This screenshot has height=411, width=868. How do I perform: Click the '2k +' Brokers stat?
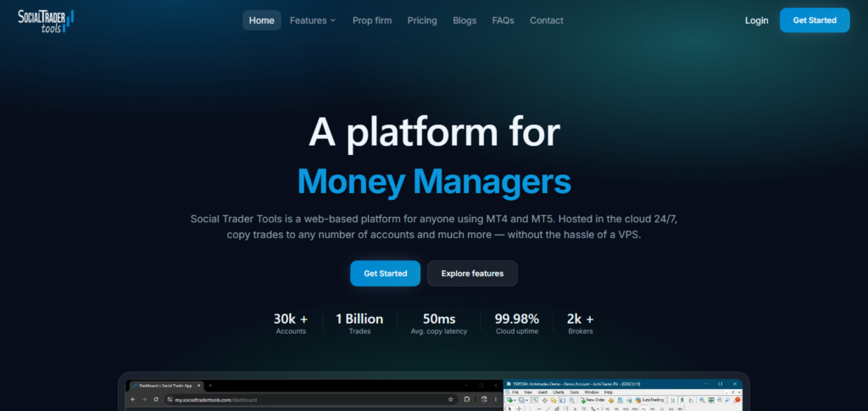tap(580, 324)
